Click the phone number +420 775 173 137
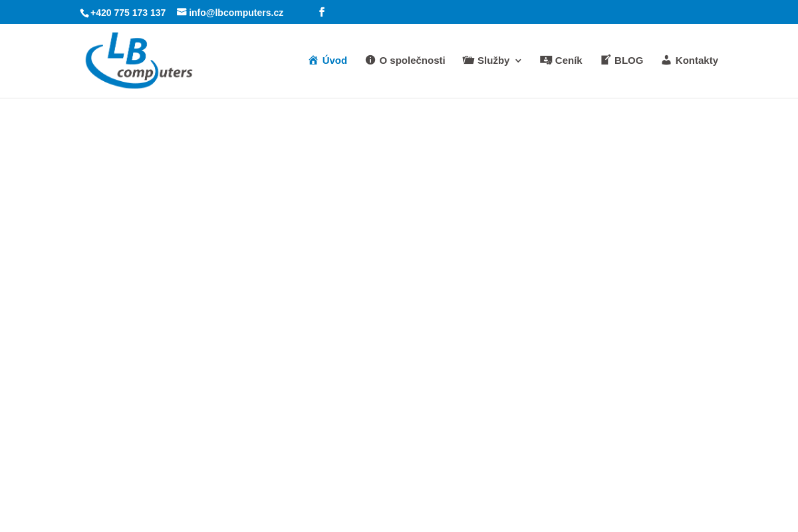The image size is (798, 532). (x=128, y=13)
